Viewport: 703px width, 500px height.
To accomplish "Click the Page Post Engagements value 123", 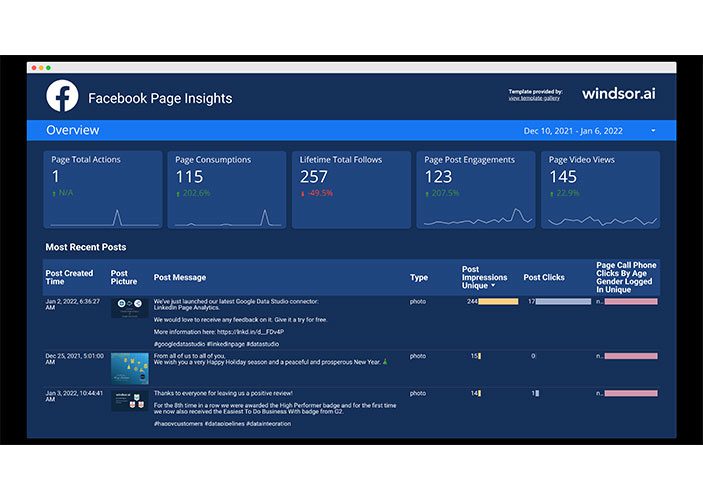I will pyautogui.click(x=438, y=177).
